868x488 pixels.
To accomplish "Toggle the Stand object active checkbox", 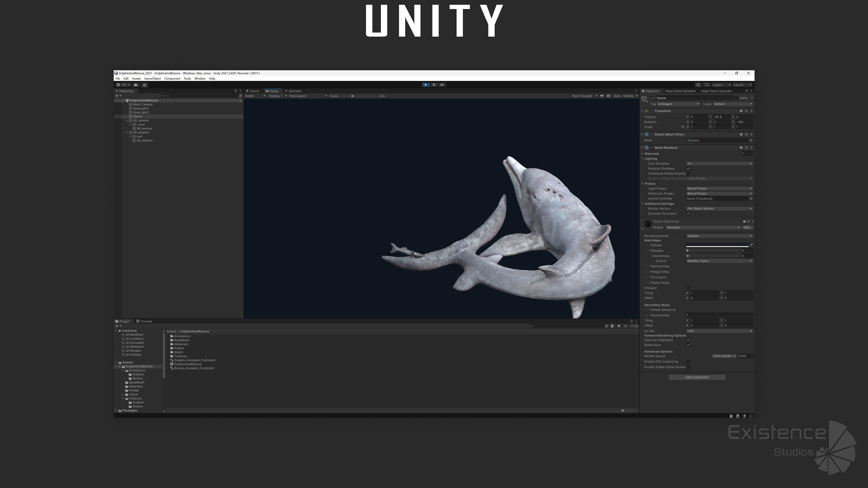I will (653, 98).
